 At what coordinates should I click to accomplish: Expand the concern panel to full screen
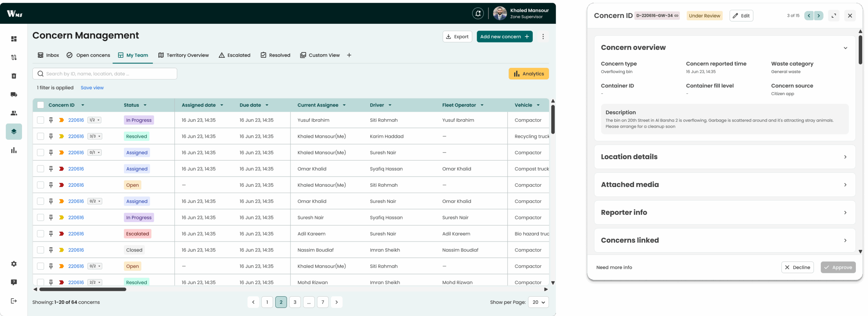[x=833, y=16]
